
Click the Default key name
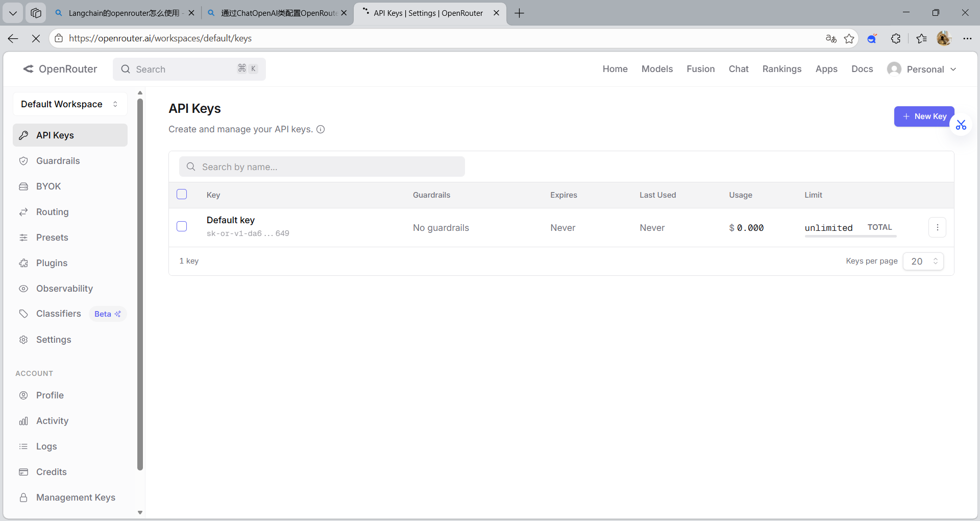[231, 220]
